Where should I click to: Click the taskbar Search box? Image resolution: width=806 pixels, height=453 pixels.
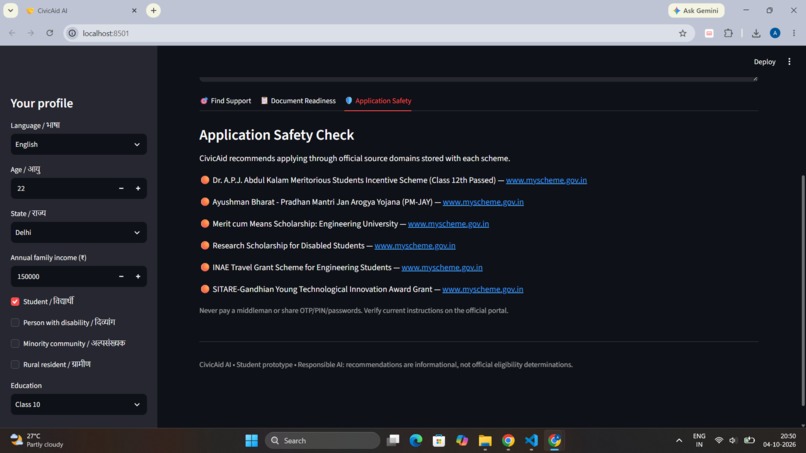(x=322, y=441)
